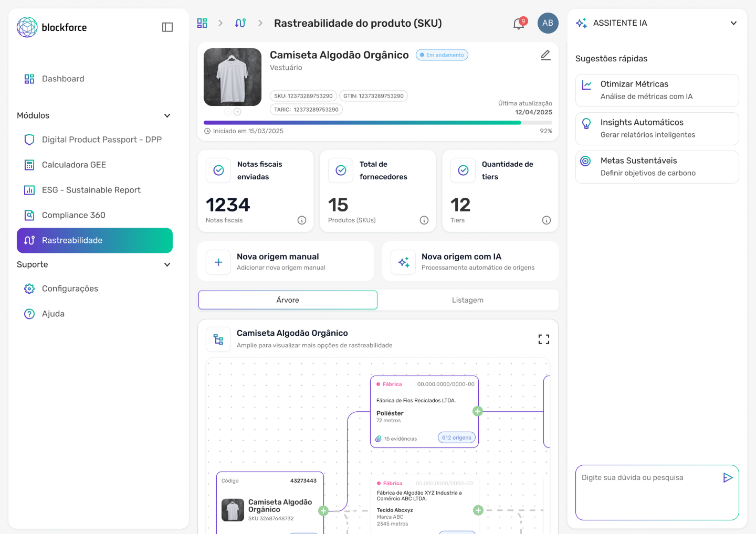756x534 pixels.
Task: Click check icon beside Notas fiscais enviadas
Action: click(218, 170)
